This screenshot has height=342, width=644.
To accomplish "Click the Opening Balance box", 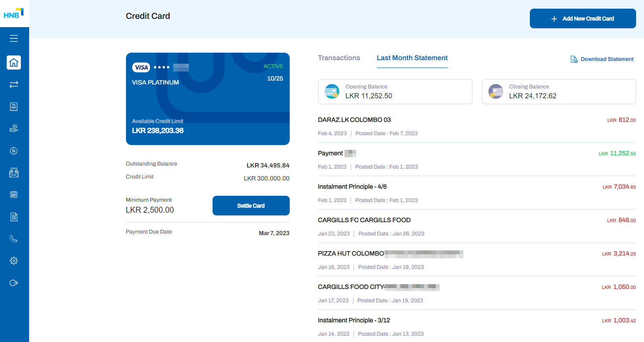I will pyautogui.click(x=395, y=92).
